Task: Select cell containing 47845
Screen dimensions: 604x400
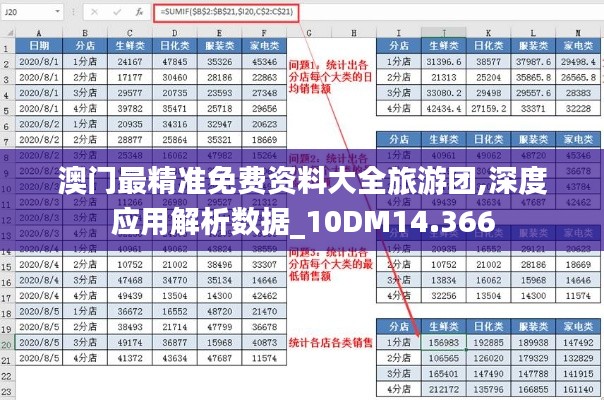Action: click(x=174, y=62)
